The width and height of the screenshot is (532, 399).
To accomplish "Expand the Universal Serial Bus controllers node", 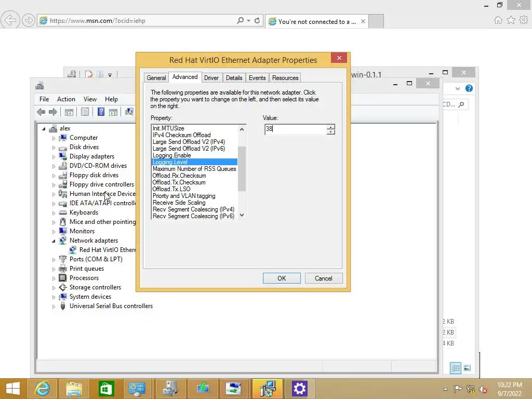I will click(54, 307).
